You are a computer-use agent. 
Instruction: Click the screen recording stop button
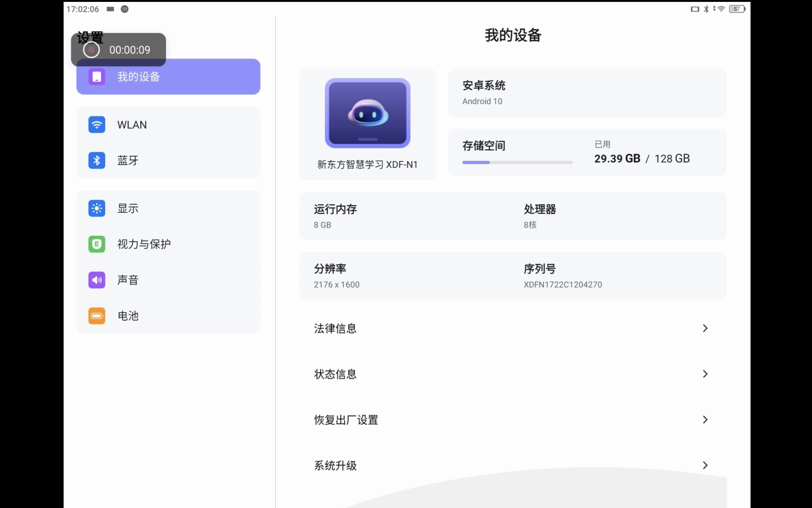pos(91,50)
